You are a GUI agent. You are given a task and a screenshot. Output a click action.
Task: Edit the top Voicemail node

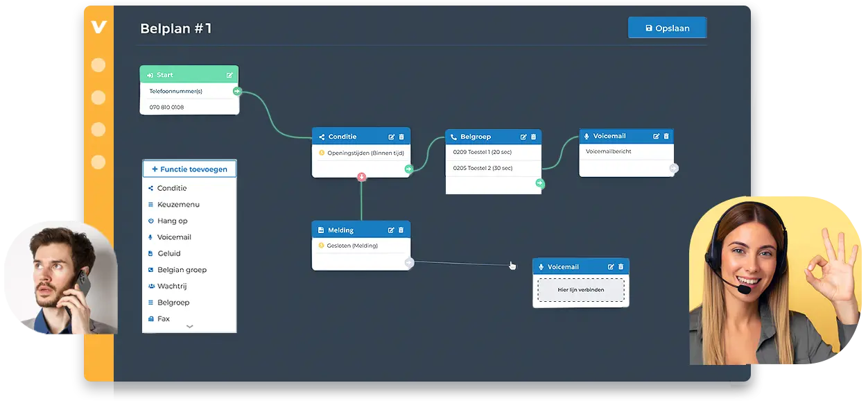[657, 136]
